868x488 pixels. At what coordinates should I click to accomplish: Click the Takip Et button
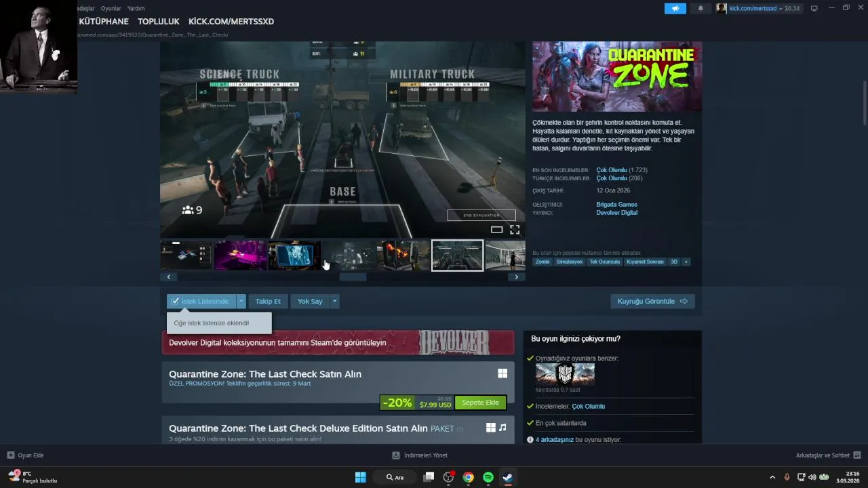click(x=268, y=301)
